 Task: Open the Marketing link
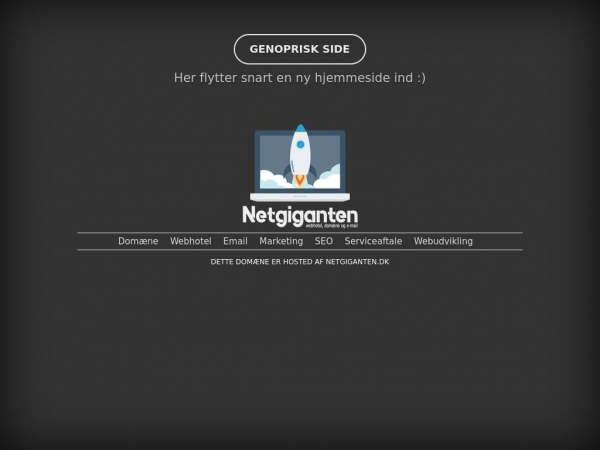[281, 241]
